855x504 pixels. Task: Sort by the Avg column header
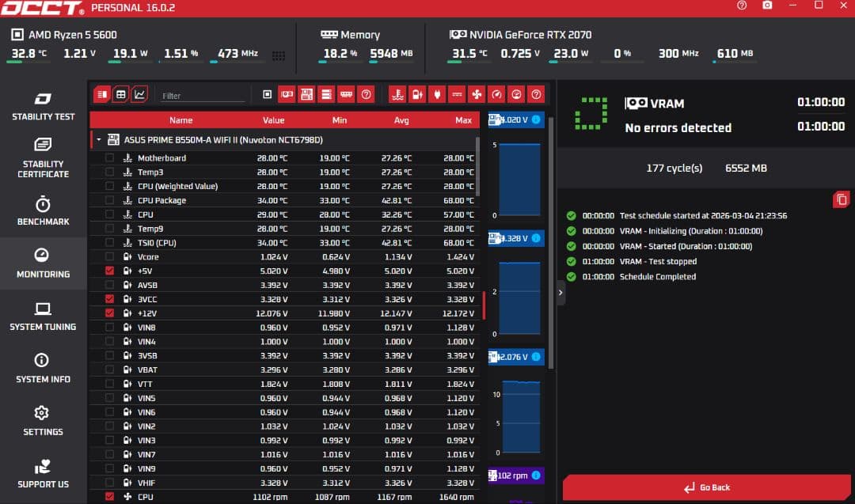[401, 120]
